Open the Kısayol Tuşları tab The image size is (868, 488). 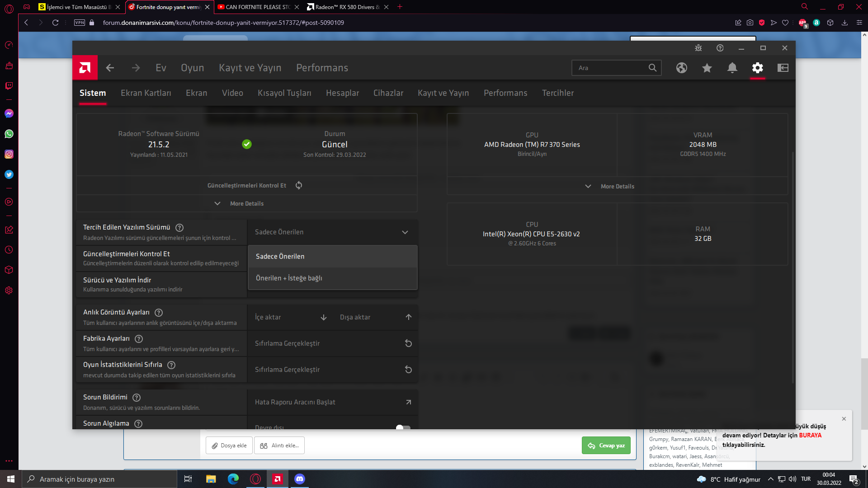coord(284,93)
